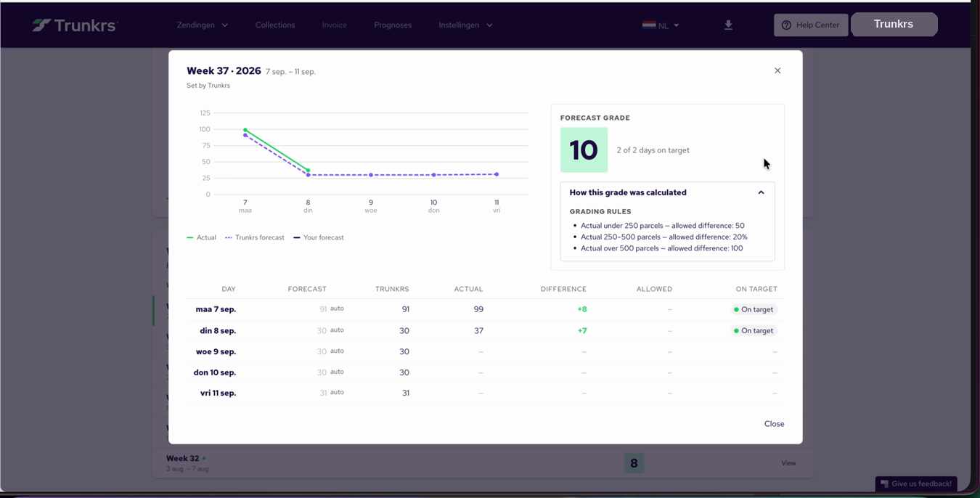Click the On target status for din 8 sep.
The height and width of the screenshot is (498, 980).
click(754, 330)
